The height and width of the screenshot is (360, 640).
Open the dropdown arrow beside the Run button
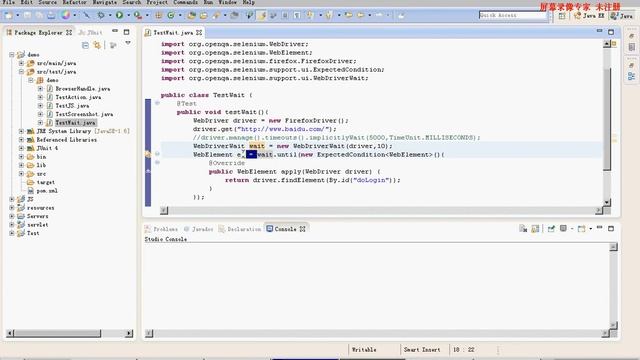(128, 16)
